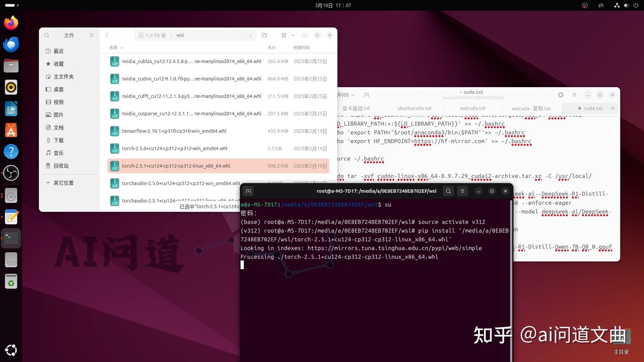Activate the search icon in the terminal header

click(448, 191)
